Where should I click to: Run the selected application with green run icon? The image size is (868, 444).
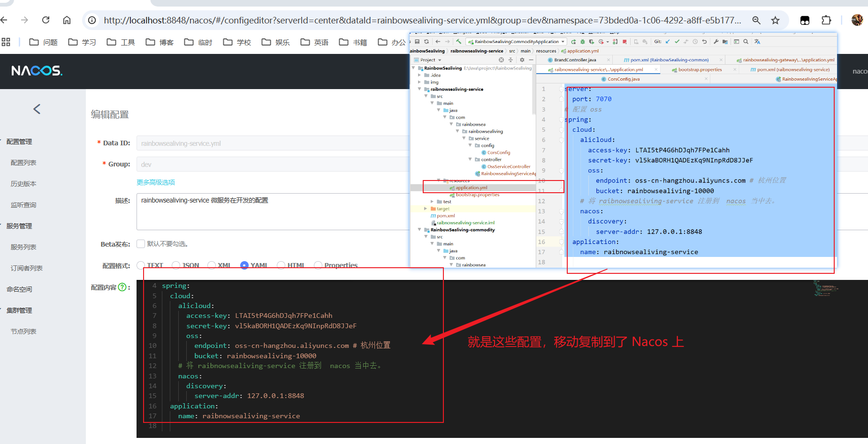[573, 42]
